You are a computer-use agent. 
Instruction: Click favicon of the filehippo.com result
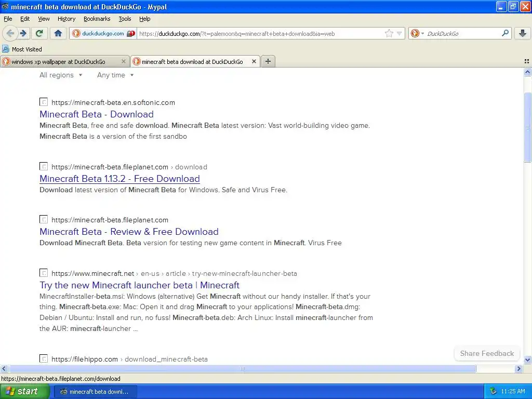(x=44, y=358)
